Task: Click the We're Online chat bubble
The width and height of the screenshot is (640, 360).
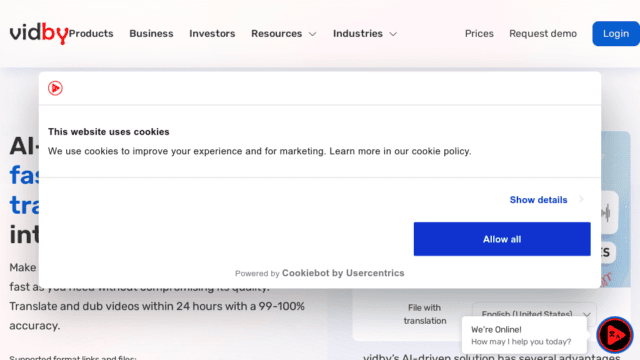Action: 524,335
